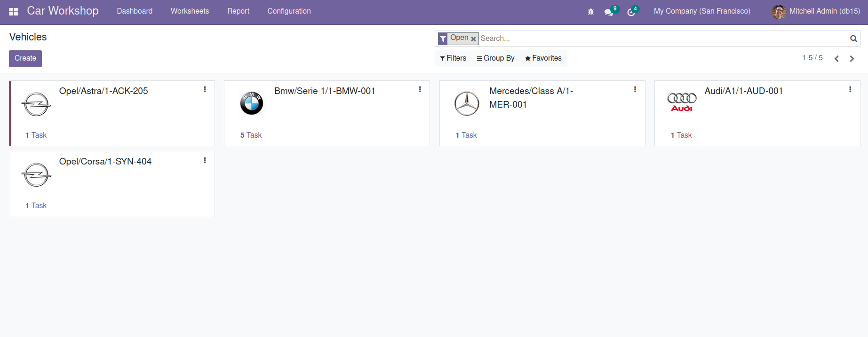This screenshot has width=868, height=337.
Task: Open vehicle Mercedes/Class A/1-MER-001
Action: (x=531, y=98)
